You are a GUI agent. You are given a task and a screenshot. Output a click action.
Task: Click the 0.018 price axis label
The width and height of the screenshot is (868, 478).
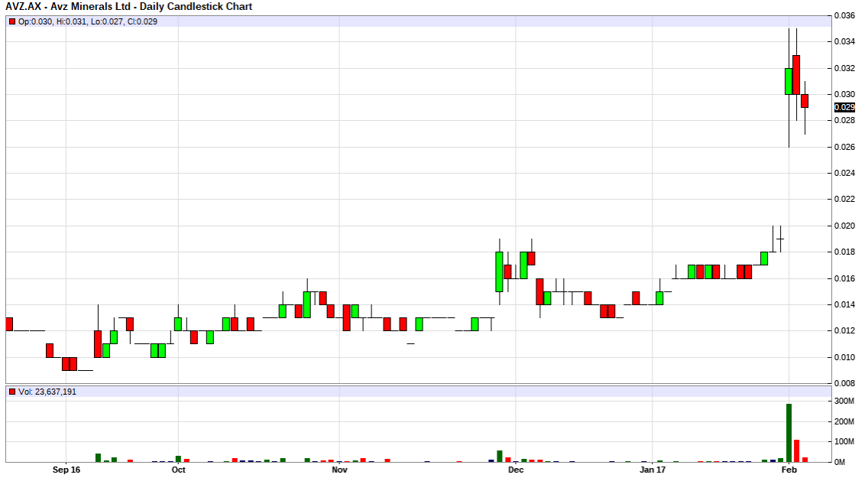[844, 252]
